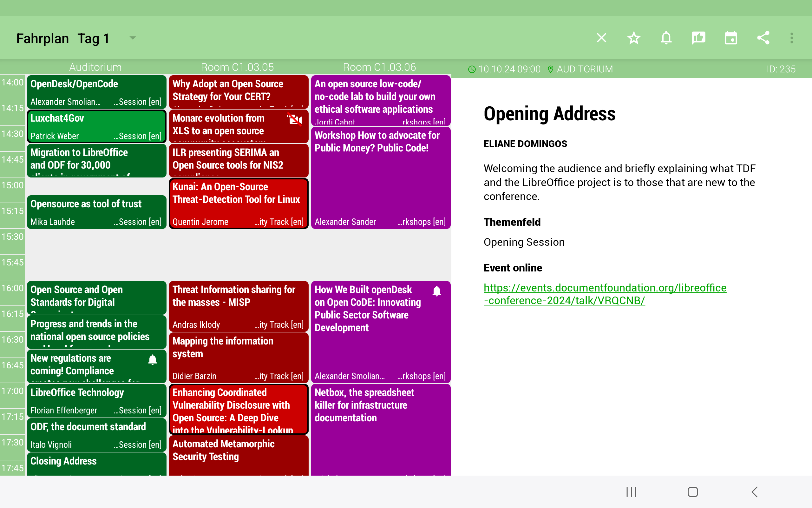Open Migration to LibreOffice and ODF session
Image resolution: width=812 pixels, height=508 pixels.
click(97, 161)
